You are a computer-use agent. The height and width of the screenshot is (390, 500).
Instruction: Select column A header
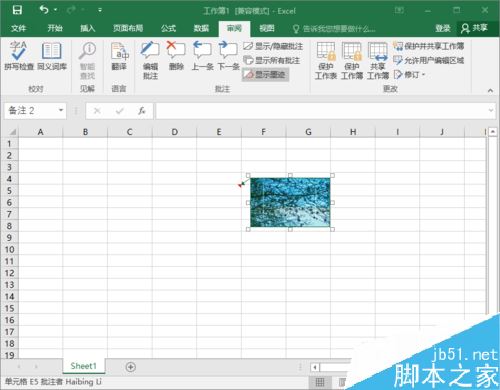40,132
